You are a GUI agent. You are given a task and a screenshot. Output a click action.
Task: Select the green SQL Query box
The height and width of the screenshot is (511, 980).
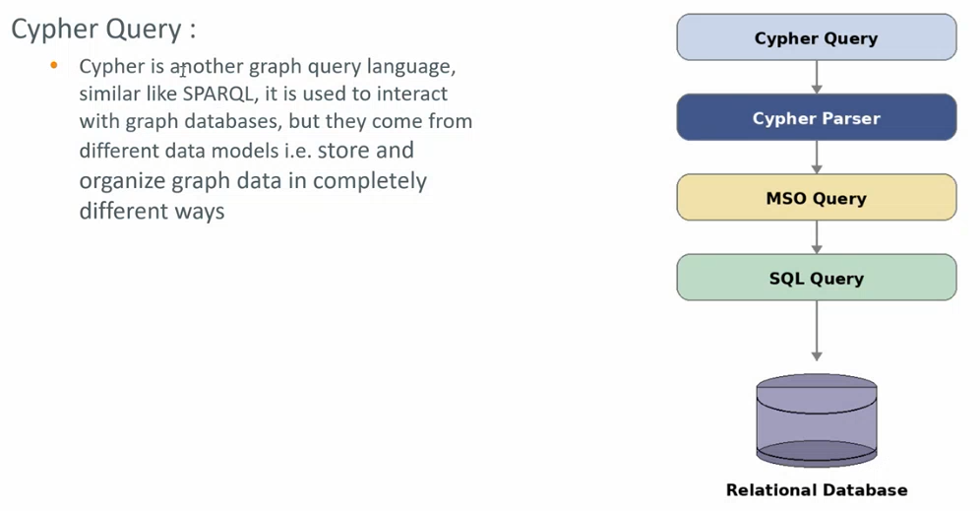point(817,278)
